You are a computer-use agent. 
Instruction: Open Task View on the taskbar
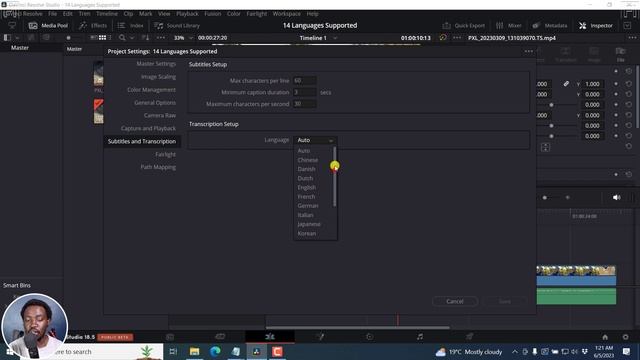pos(173,351)
